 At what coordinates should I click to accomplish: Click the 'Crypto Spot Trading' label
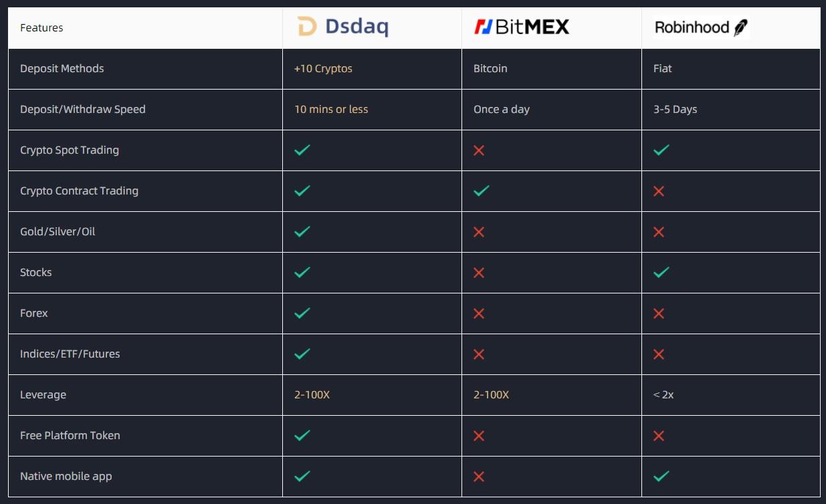(x=70, y=150)
